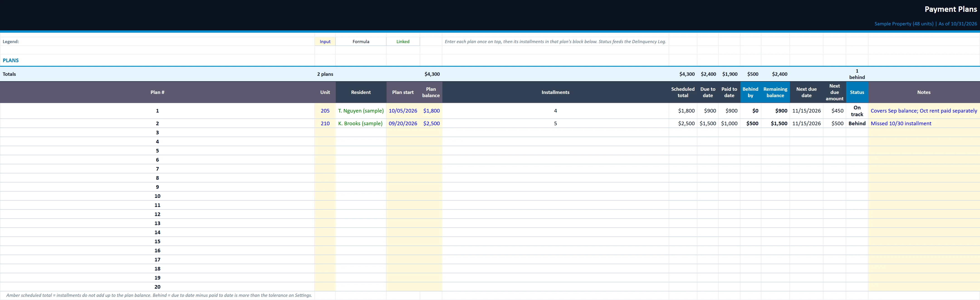Click the Notes column header
The height and width of the screenshot is (300, 980).
pos(924,92)
